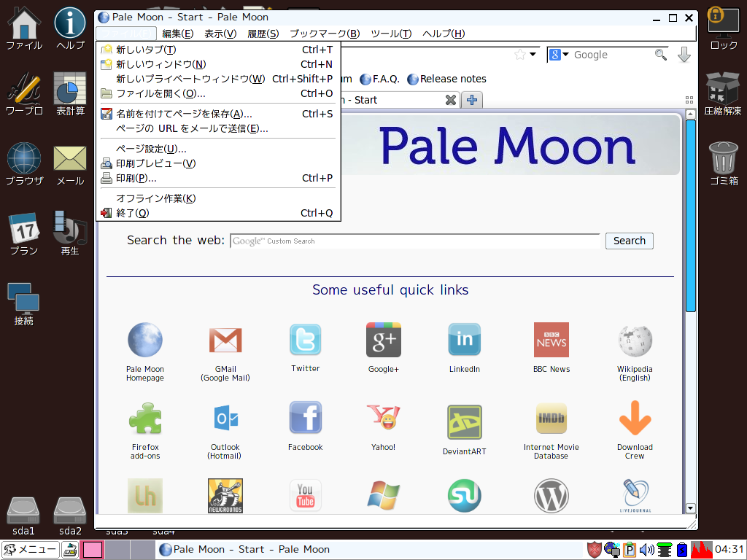Open the BBC News quick link icon
Image resolution: width=747 pixels, height=560 pixels.
coord(551,340)
